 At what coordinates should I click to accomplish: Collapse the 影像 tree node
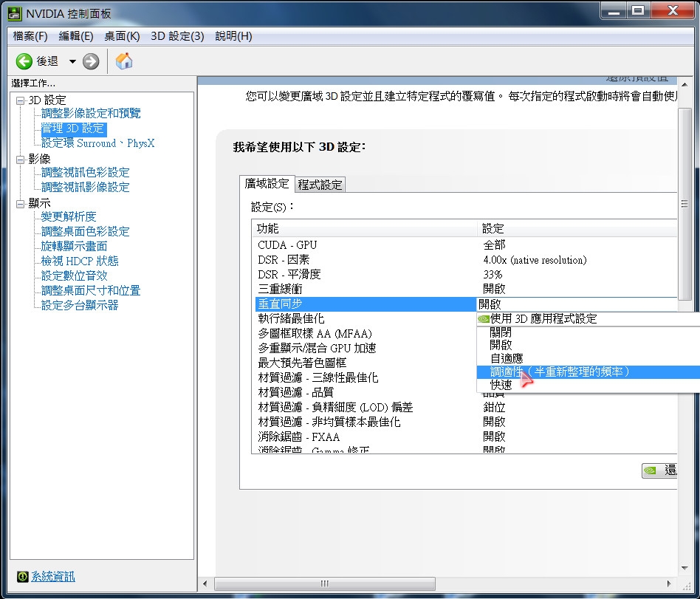20,160
